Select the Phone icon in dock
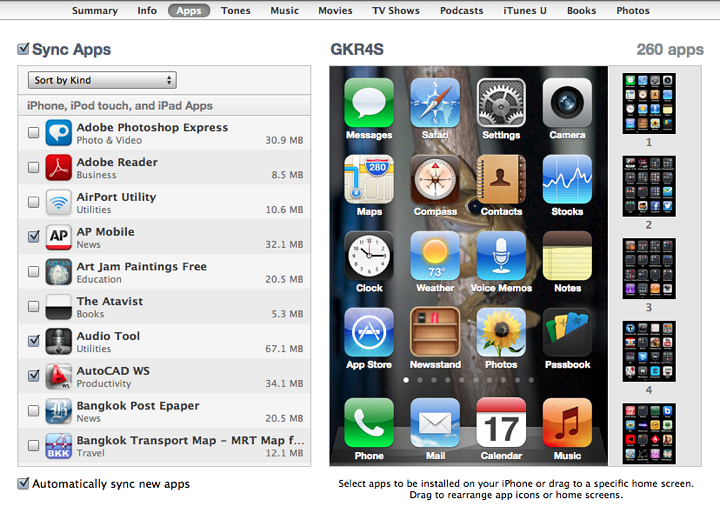The image size is (720, 520). pos(369,423)
